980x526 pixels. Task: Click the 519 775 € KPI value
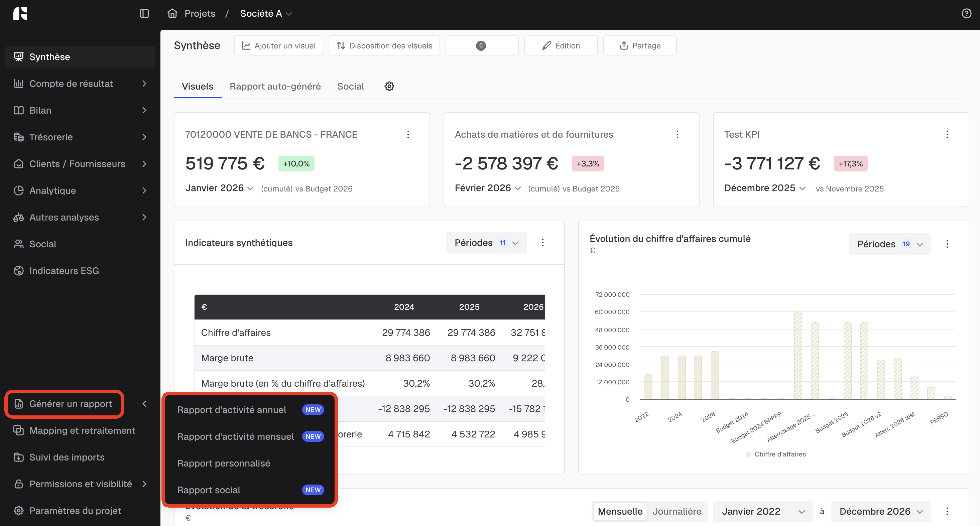(x=225, y=163)
